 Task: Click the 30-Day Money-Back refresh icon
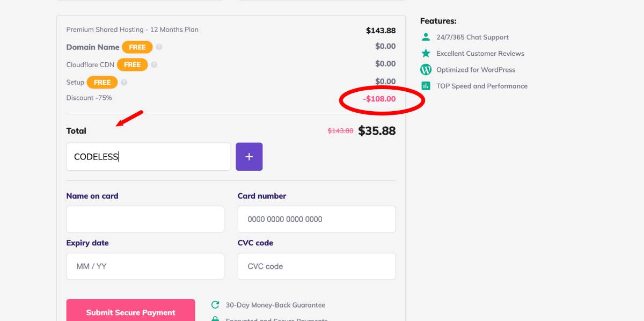215,305
